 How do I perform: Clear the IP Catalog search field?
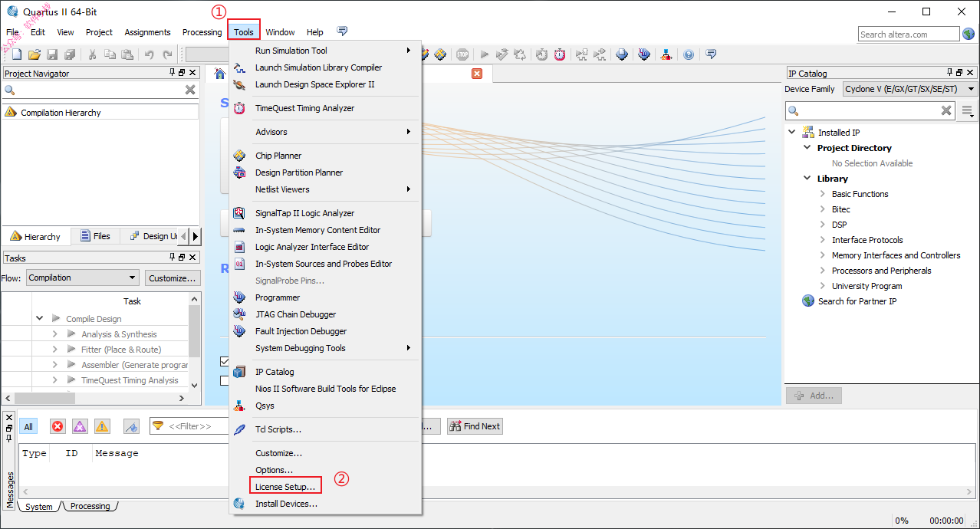tap(946, 110)
